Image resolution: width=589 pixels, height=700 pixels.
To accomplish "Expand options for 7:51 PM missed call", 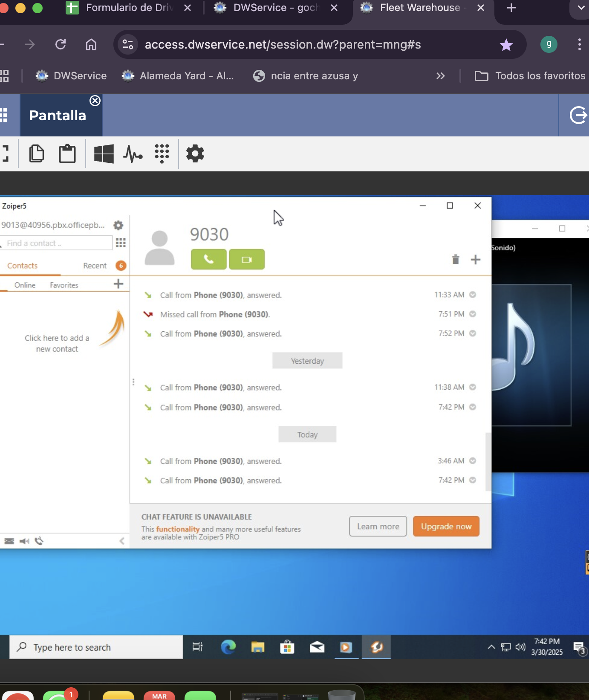I will coord(473,314).
